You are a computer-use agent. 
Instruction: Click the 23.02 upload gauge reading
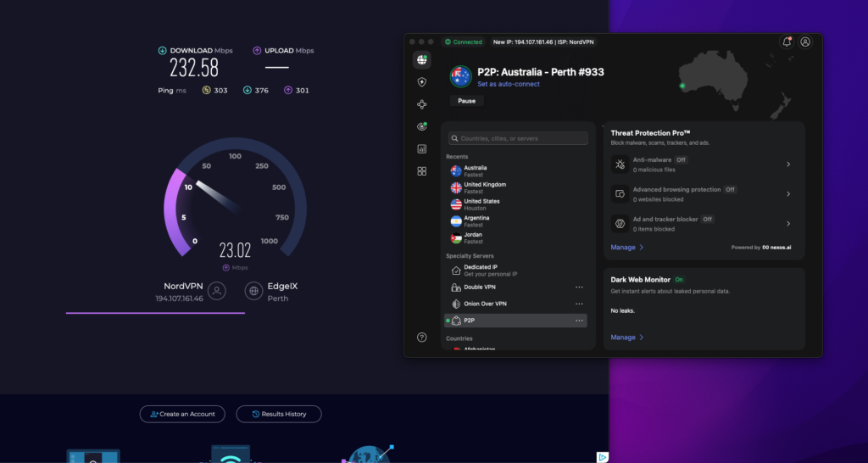click(236, 250)
